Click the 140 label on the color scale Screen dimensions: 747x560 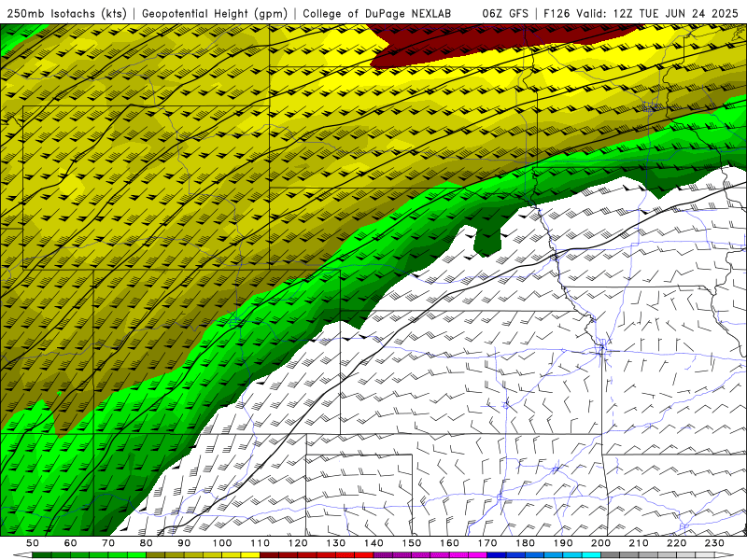(x=373, y=543)
